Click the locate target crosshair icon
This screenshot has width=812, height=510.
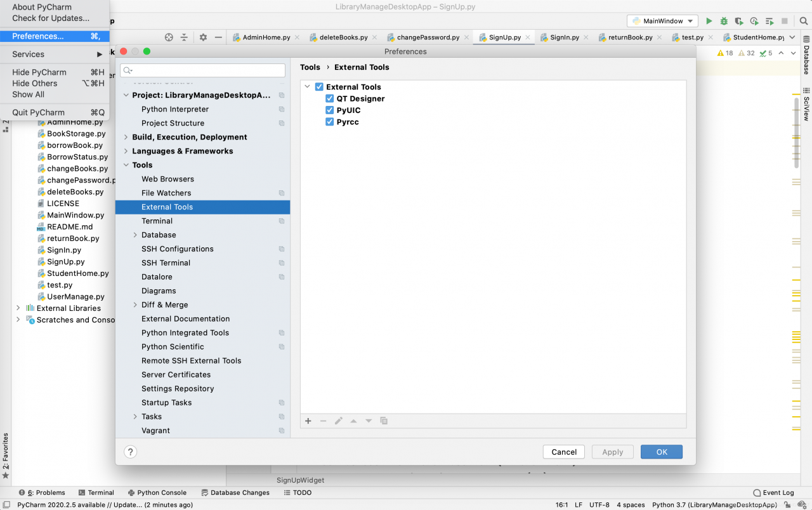click(x=169, y=37)
